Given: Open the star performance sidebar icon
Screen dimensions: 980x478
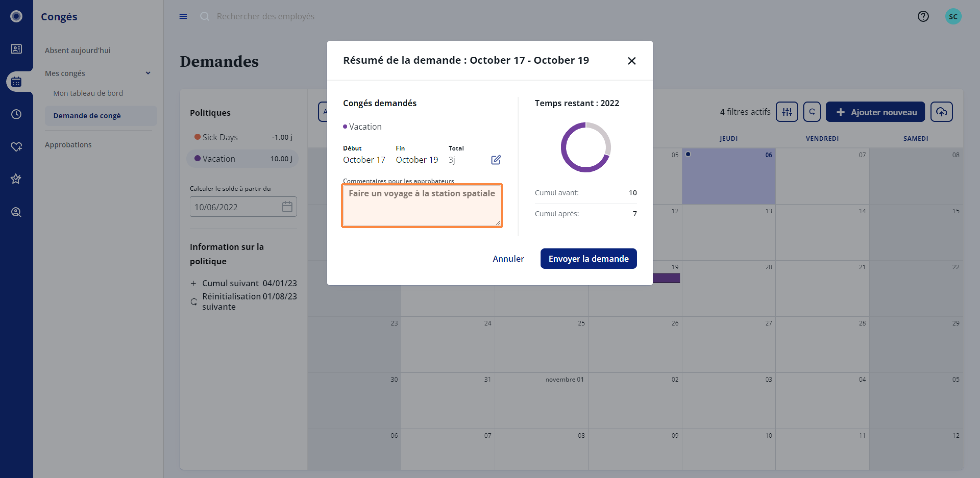Looking at the screenshot, I should pos(16,179).
